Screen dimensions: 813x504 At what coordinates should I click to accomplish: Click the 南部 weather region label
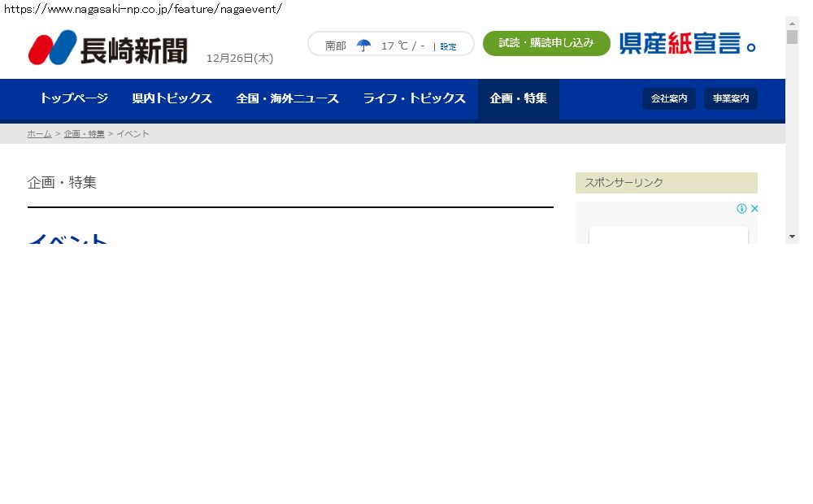tap(335, 46)
